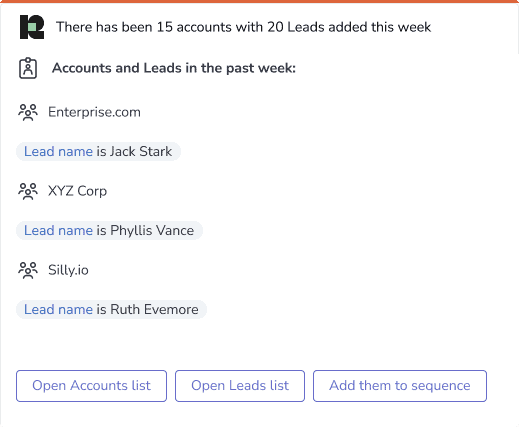Select the group icon next to XYZ Corp

[28, 191]
